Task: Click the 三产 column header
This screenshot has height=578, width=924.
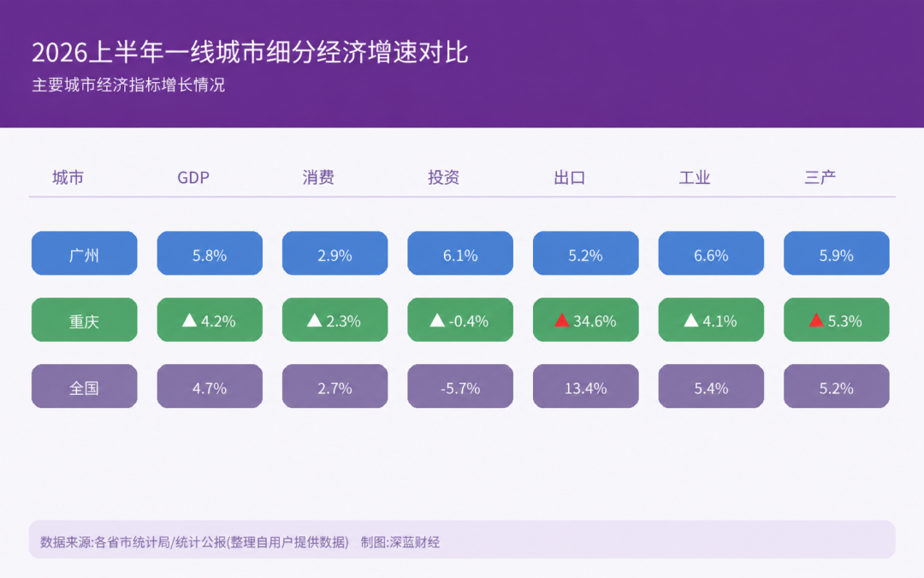Action: tap(820, 177)
